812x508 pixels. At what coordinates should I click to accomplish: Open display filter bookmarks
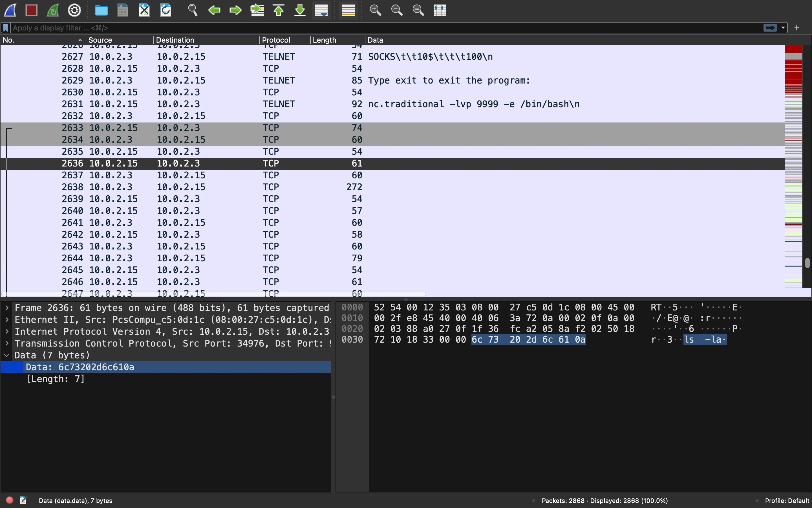point(6,28)
